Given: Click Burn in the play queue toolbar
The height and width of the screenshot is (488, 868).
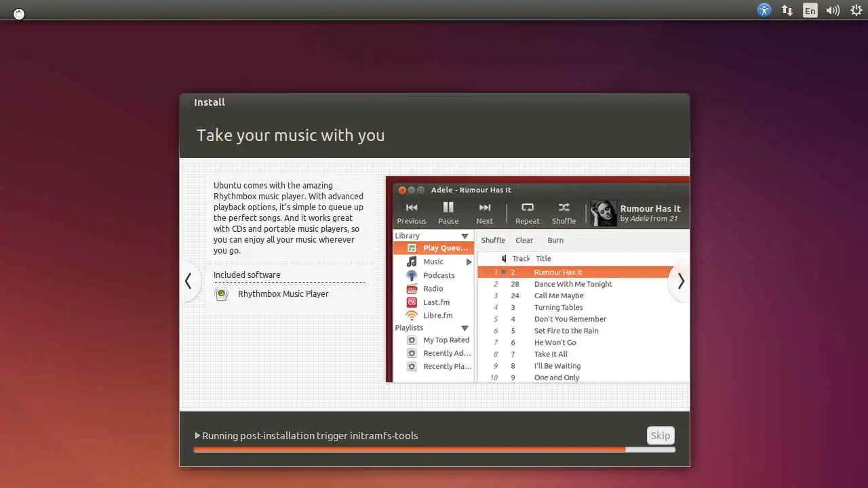Looking at the screenshot, I should point(555,240).
